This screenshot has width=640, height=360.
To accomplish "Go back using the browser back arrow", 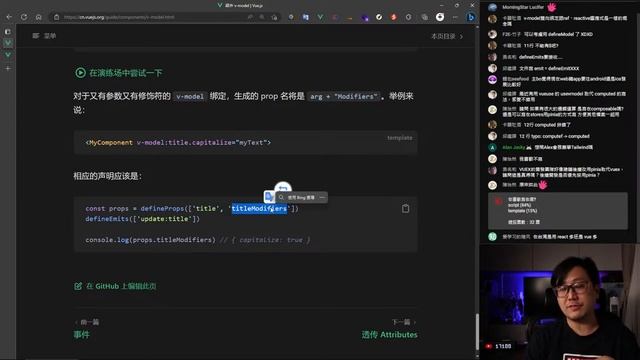I will 9,17.
